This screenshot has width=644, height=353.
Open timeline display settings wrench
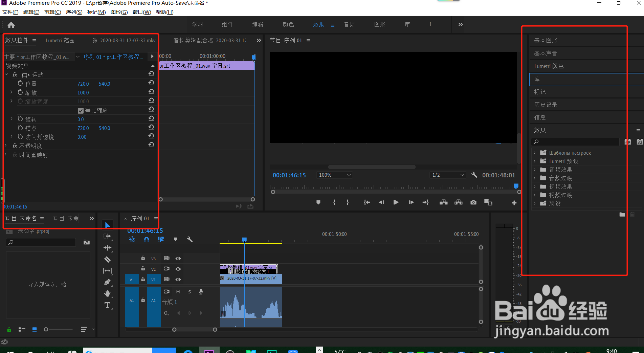click(190, 239)
